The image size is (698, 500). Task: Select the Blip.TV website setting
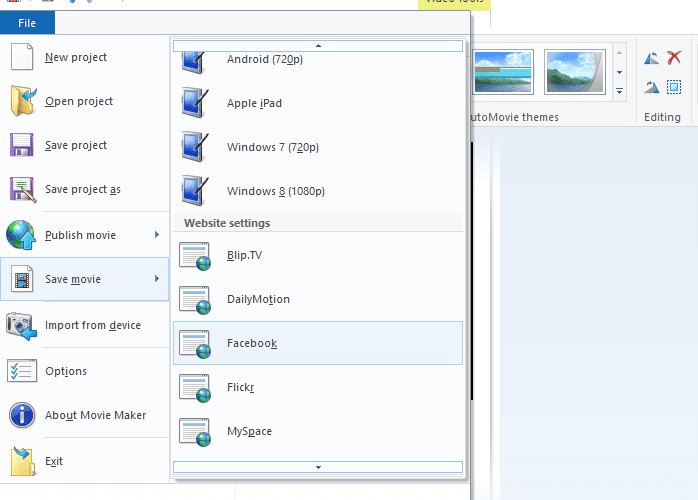pyautogui.click(x=318, y=255)
